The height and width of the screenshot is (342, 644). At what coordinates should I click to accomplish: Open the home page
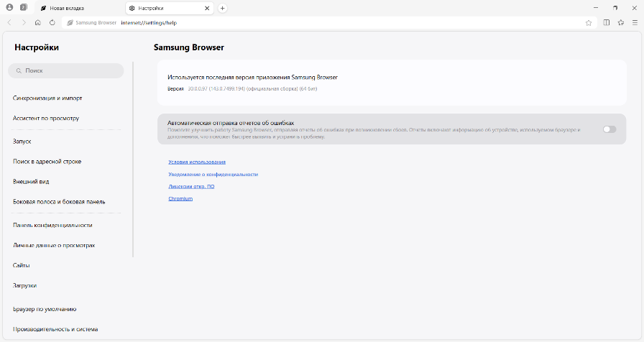click(38, 22)
